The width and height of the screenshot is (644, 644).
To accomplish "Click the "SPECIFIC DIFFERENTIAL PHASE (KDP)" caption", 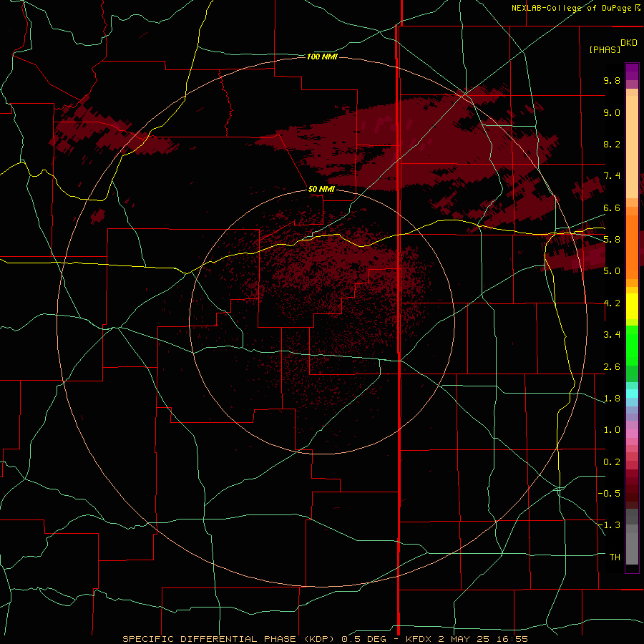I will [229, 639].
